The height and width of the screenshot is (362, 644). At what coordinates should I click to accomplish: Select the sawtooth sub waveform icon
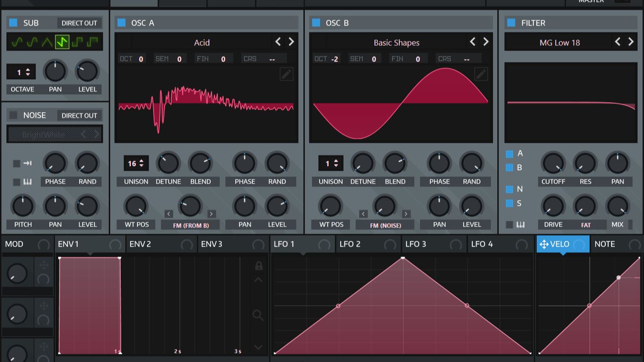pyautogui.click(x=62, y=42)
